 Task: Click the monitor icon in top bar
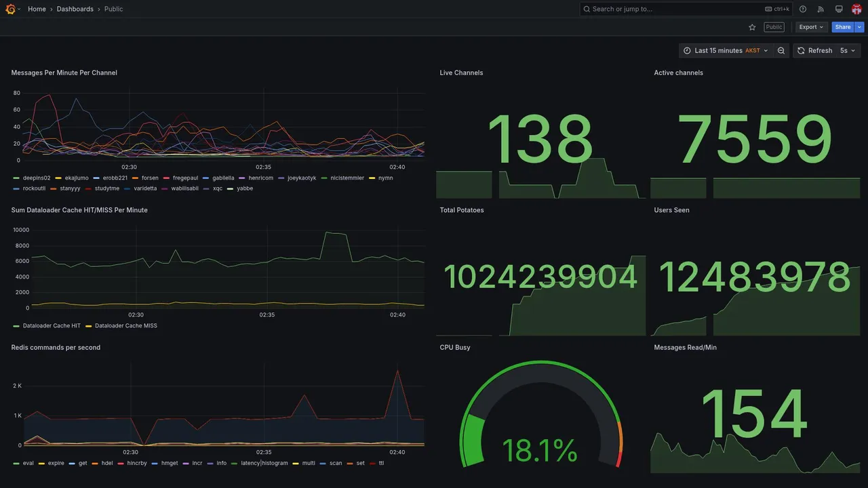pyautogui.click(x=839, y=9)
